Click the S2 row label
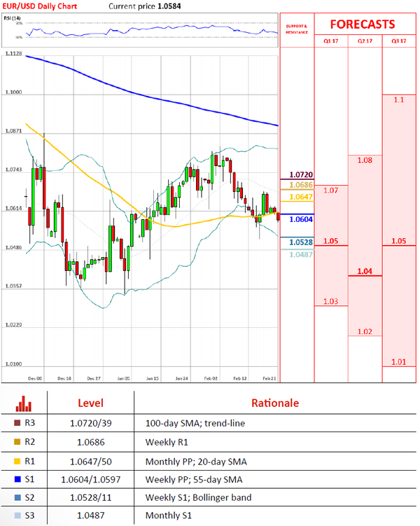 [30, 497]
